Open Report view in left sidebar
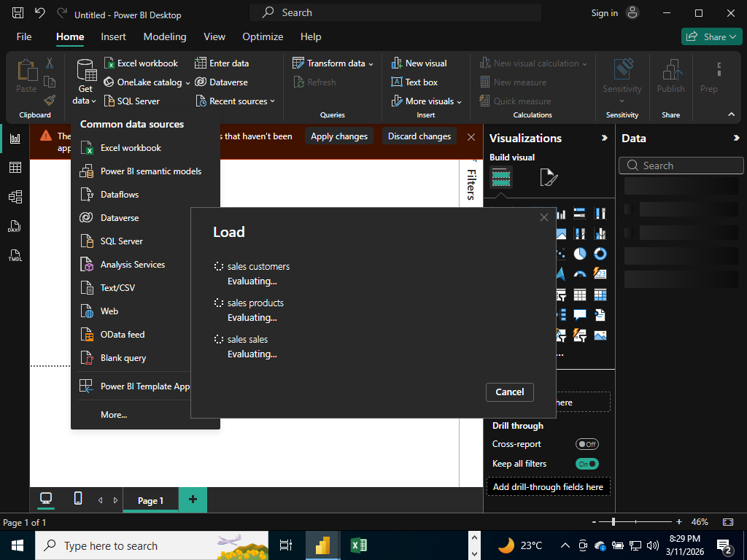The height and width of the screenshot is (560, 747). tap(15, 139)
